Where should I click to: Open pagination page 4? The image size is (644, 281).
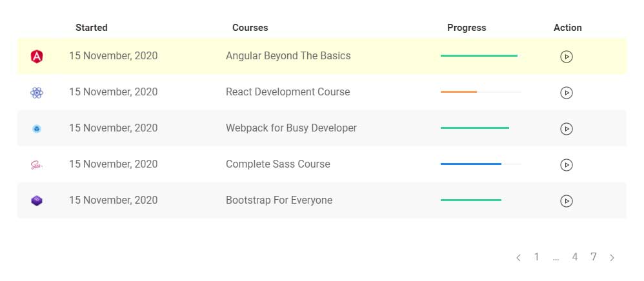coord(574,257)
